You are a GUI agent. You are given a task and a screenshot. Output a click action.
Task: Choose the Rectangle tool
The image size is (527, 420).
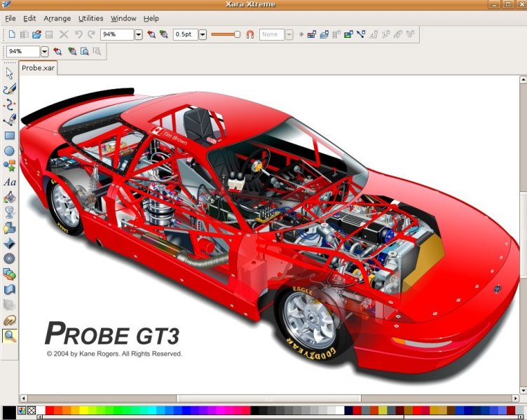pos(10,135)
